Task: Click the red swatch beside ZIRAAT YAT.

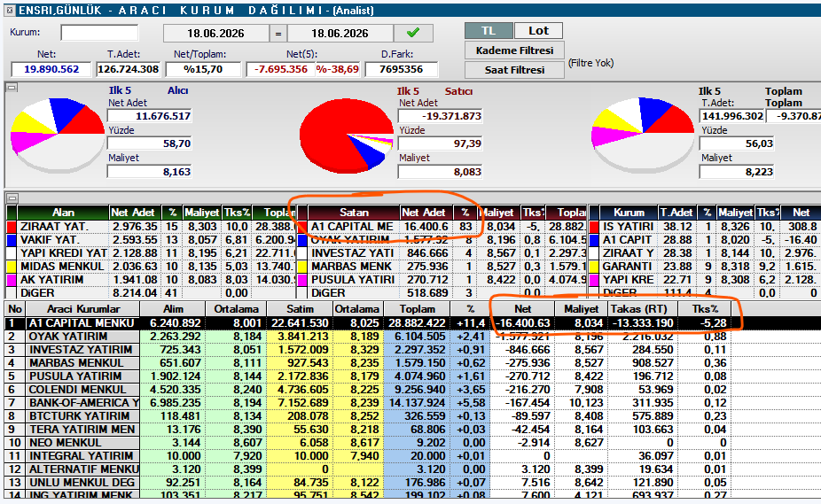Action: tap(12, 227)
